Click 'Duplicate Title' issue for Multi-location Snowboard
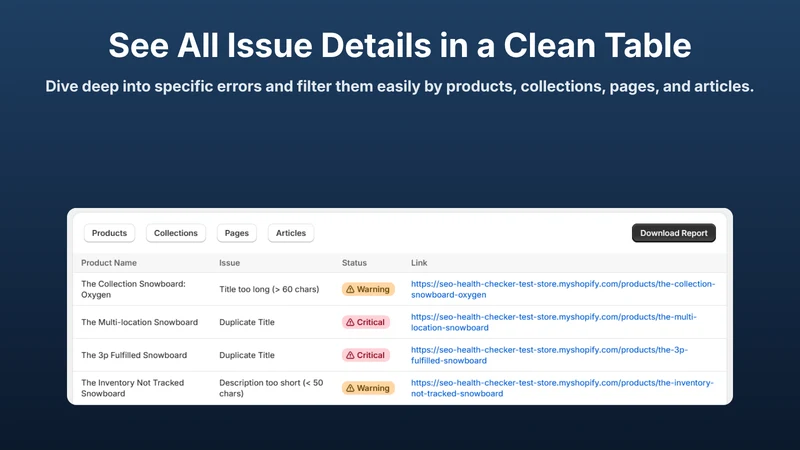The width and height of the screenshot is (800, 450). coord(247,322)
